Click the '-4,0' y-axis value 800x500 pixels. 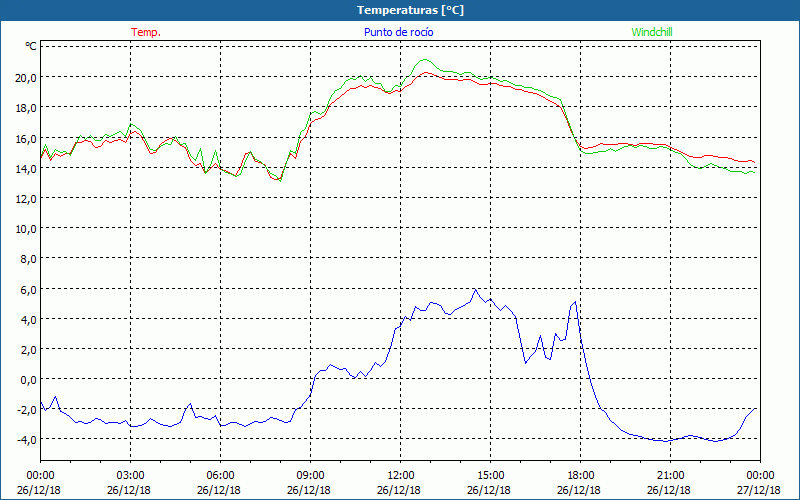point(26,440)
